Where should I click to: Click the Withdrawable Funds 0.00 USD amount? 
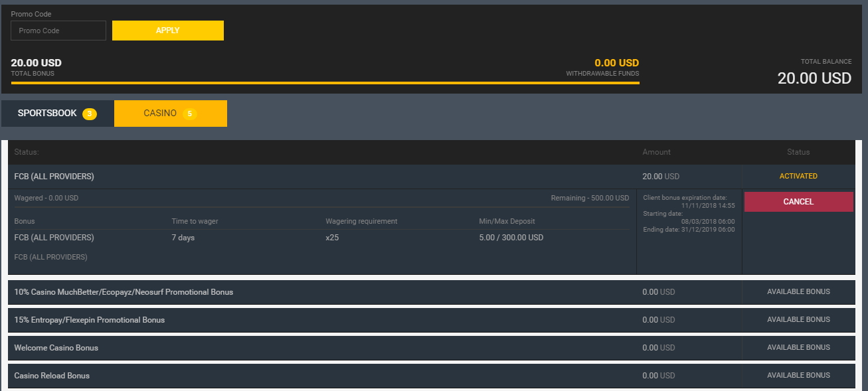click(x=616, y=63)
